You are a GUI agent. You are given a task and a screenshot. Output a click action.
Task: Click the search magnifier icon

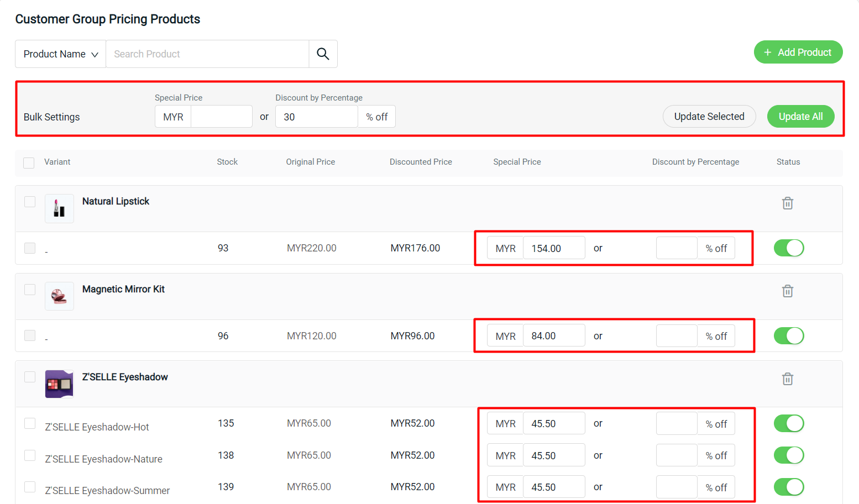(323, 54)
